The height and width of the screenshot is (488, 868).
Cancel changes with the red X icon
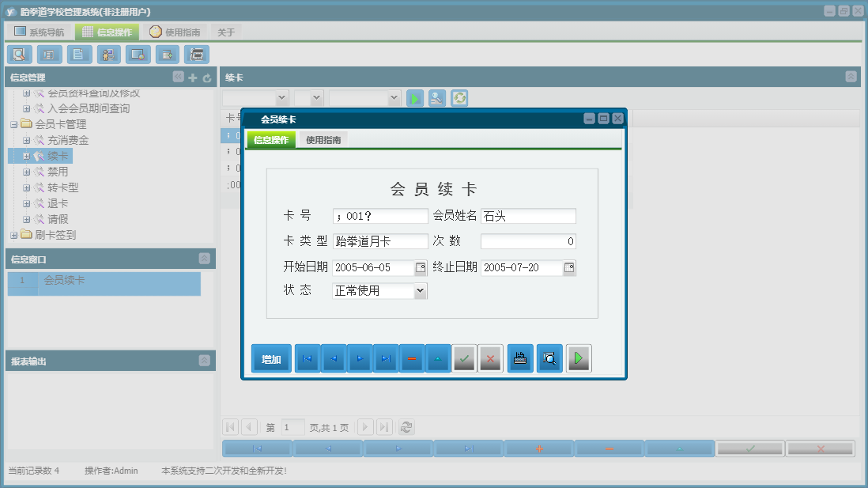point(489,358)
